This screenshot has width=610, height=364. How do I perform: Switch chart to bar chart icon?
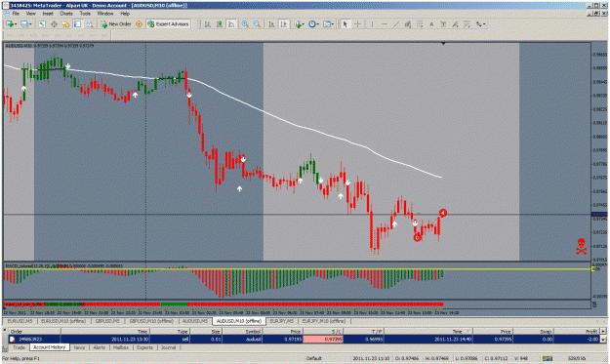click(208, 24)
